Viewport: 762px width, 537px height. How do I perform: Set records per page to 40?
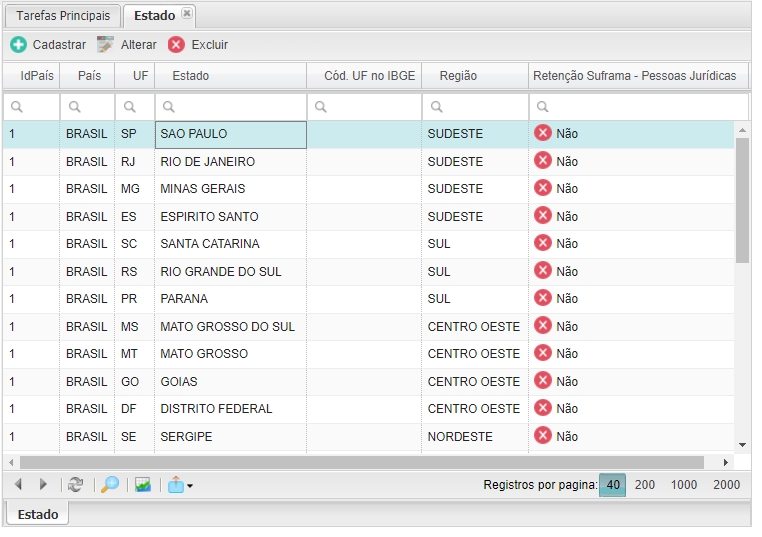click(612, 485)
